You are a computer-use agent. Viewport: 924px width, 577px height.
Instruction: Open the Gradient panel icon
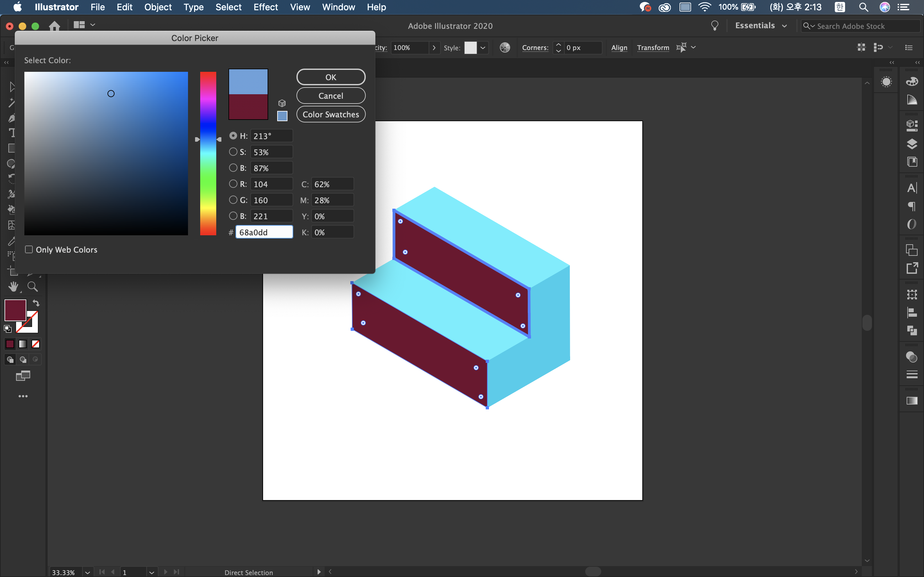coord(912,401)
